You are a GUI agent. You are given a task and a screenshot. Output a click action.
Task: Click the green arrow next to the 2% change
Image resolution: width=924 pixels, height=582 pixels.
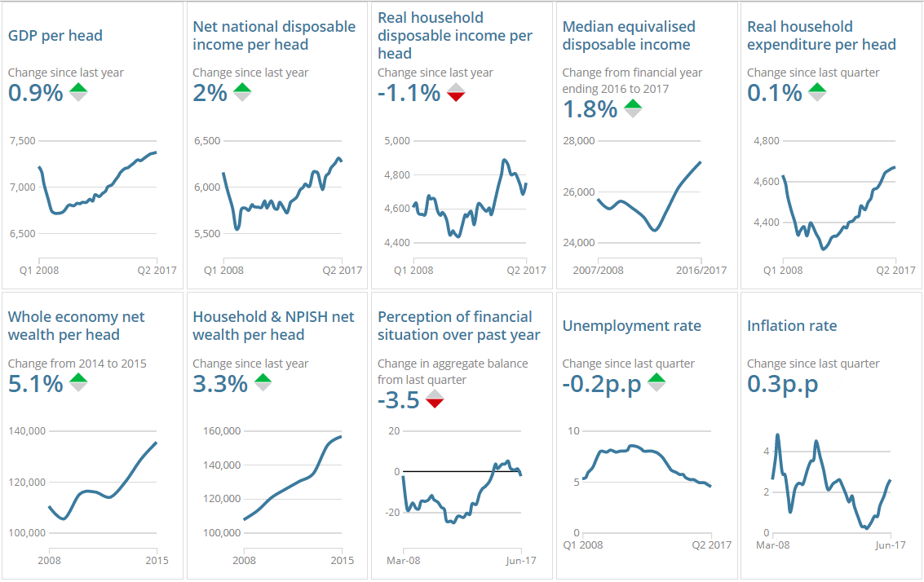click(x=242, y=89)
